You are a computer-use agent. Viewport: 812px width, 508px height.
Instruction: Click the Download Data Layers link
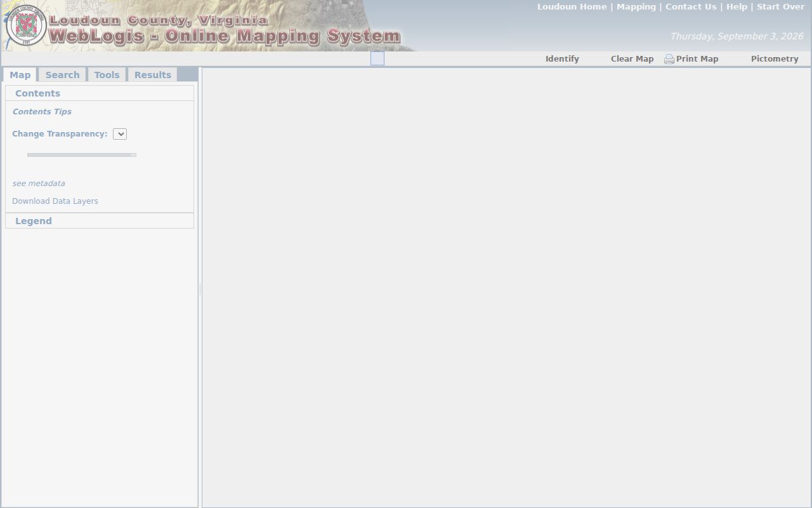[x=55, y=201]
